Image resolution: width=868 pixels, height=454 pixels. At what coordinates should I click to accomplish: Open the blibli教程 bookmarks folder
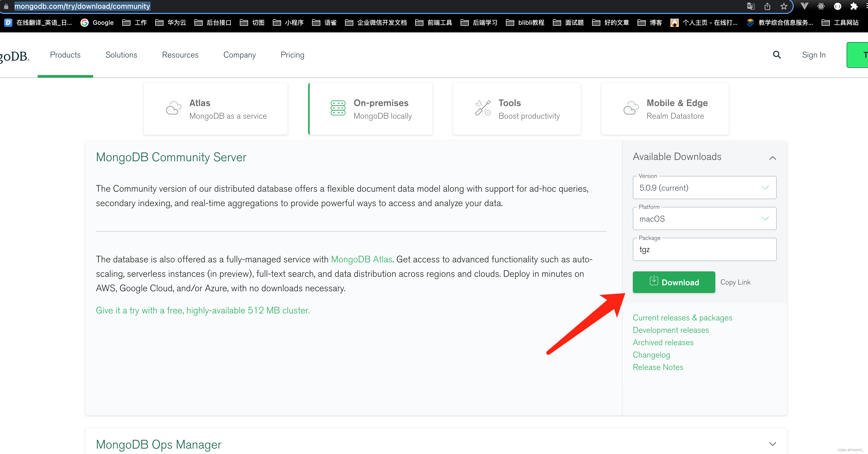tap(525, 23)
